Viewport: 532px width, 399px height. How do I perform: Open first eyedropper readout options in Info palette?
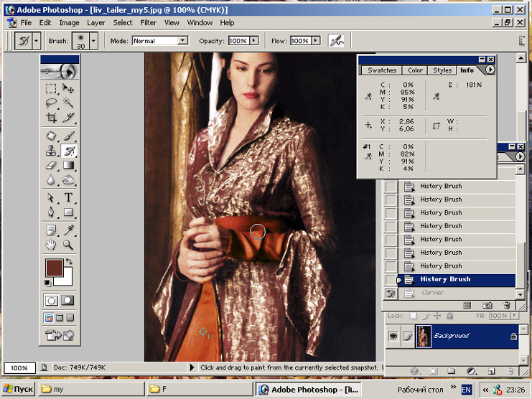pos(368,96)
